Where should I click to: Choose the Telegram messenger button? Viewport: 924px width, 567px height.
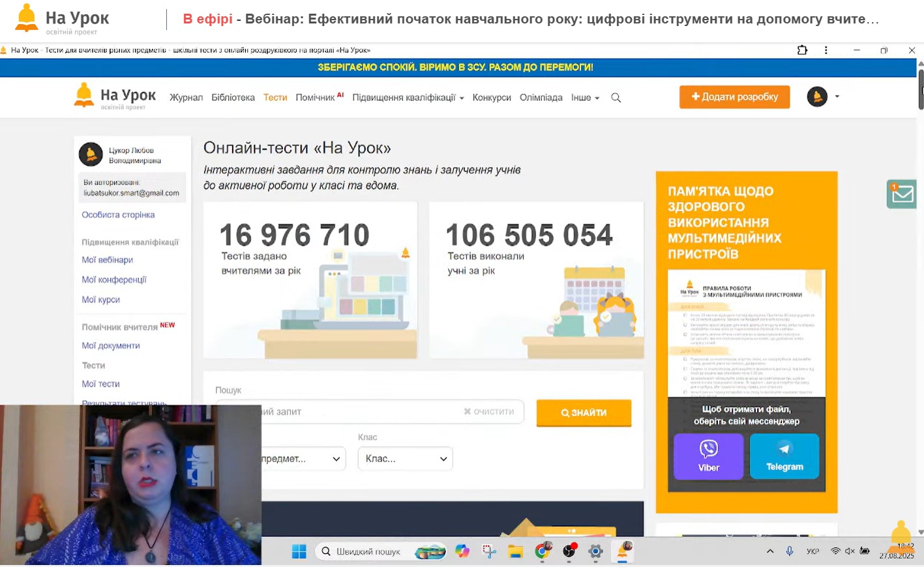tap(784, 456)
